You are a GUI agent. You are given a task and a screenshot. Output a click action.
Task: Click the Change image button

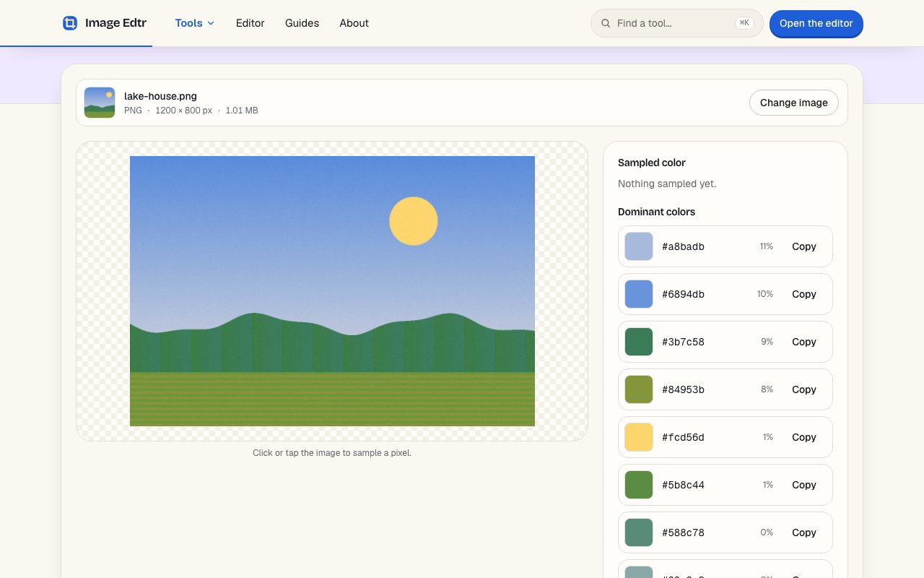point(793,103)
